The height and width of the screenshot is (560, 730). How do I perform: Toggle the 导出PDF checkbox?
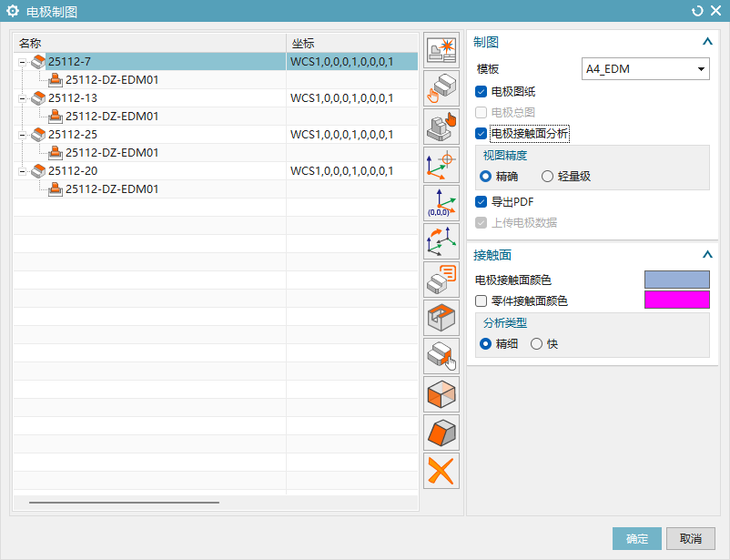coord(482,201)
